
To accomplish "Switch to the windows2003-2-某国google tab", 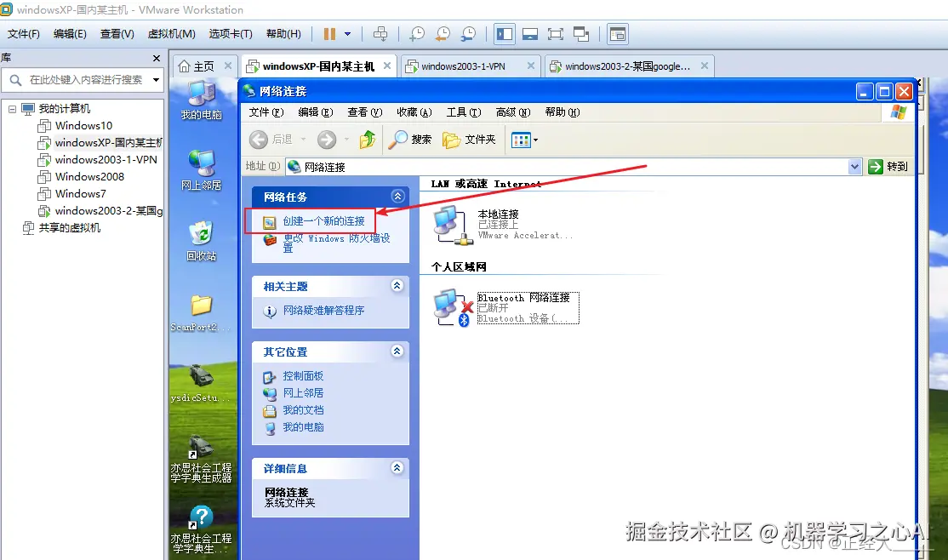I will click(627, 66).
